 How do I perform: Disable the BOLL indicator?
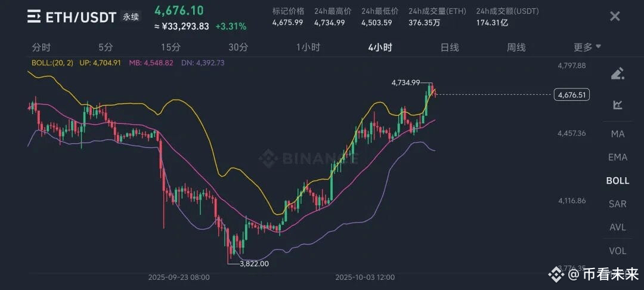pos(618,180)
